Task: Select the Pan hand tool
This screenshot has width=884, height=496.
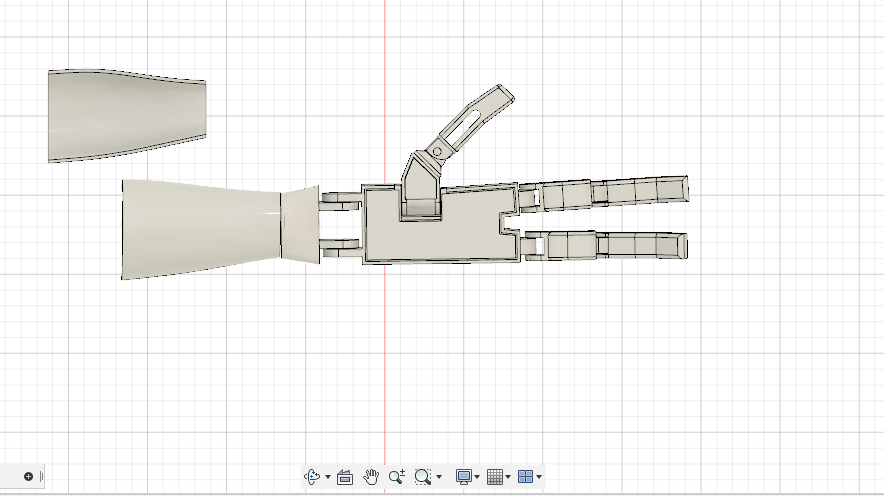Action: click(371, 477)
